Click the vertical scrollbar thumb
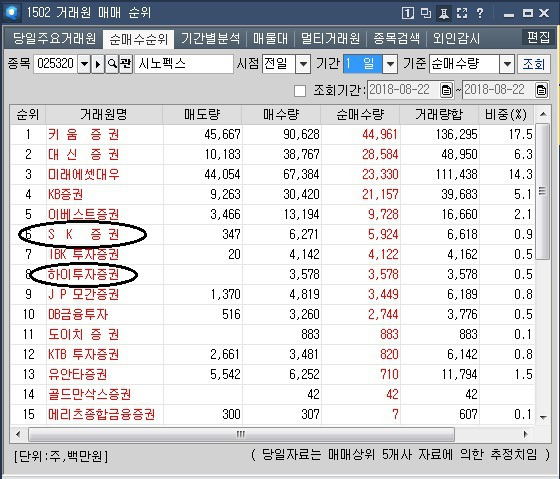 tap(543, 191)
